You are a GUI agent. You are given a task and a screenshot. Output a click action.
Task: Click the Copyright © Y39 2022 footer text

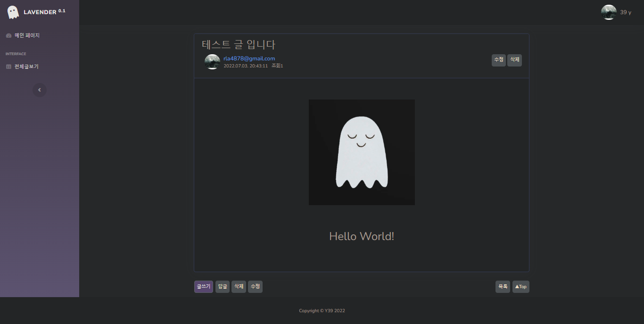click(322, 311)
